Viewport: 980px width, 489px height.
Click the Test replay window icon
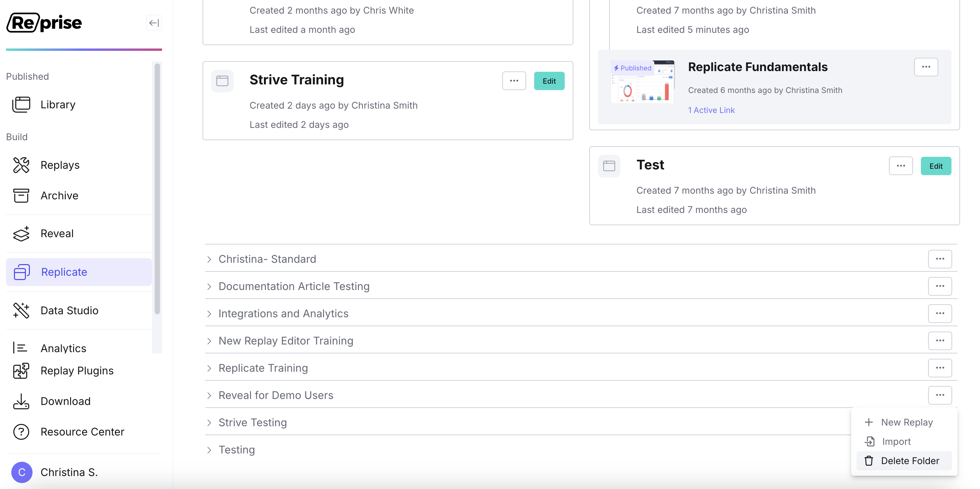tap(609, 166)
